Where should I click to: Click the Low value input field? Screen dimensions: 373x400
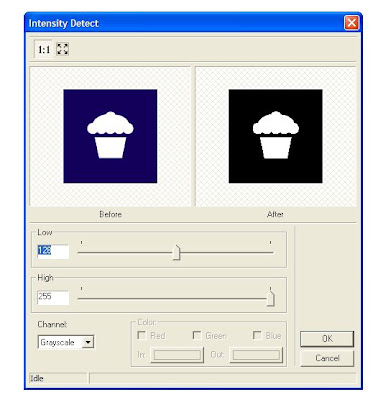pyautogui.click(x=53, y=251)
